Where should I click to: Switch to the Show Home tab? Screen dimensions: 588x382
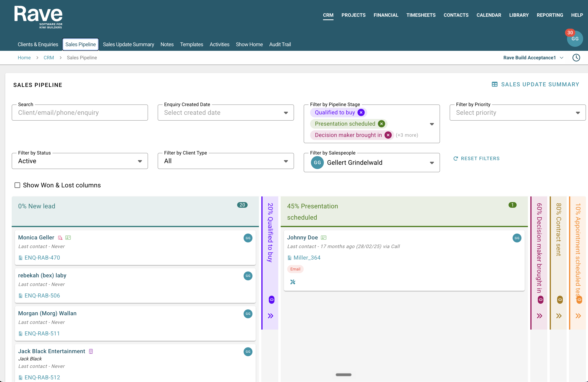point(249,45)
